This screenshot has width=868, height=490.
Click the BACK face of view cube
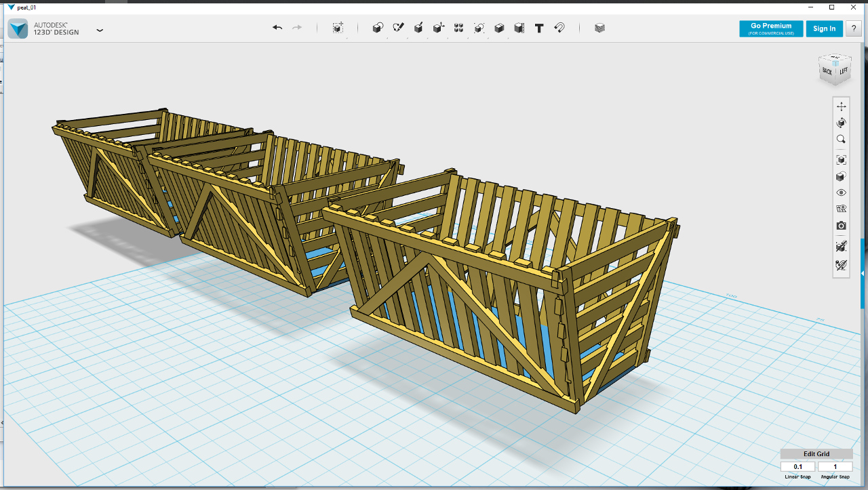point(827,71)
